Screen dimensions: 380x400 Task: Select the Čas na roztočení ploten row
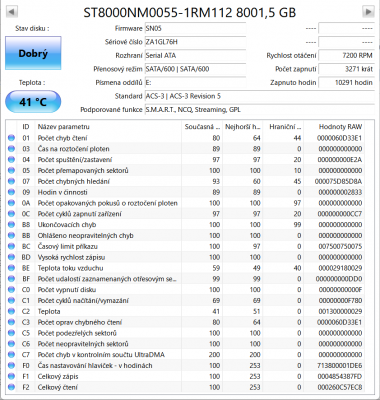pos(185,149)
